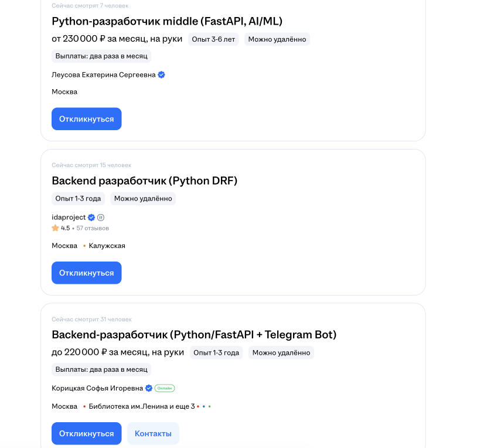The image size is (494, 448).
Task: Click Откликнуться on the Backend DRF vacancy
Action: [86, 272]
